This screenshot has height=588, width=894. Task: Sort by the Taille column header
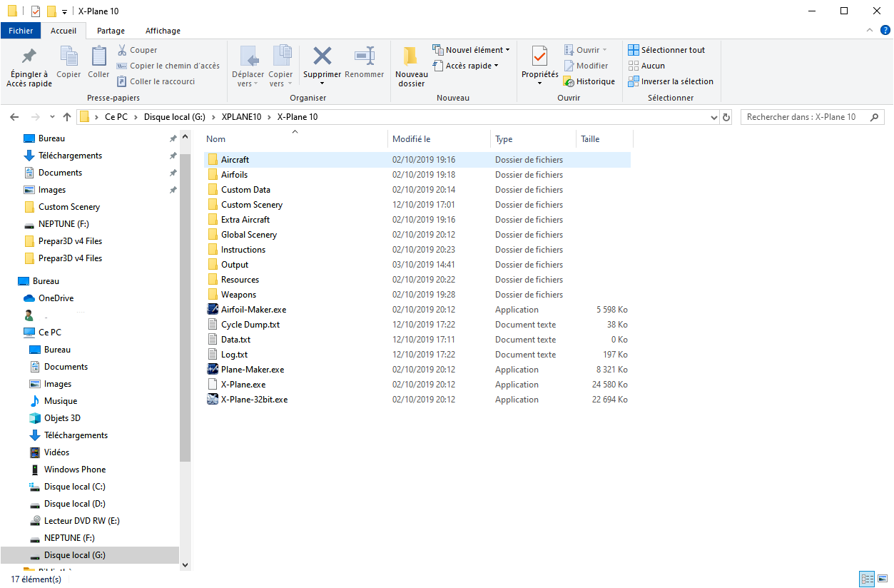[604, 139]
